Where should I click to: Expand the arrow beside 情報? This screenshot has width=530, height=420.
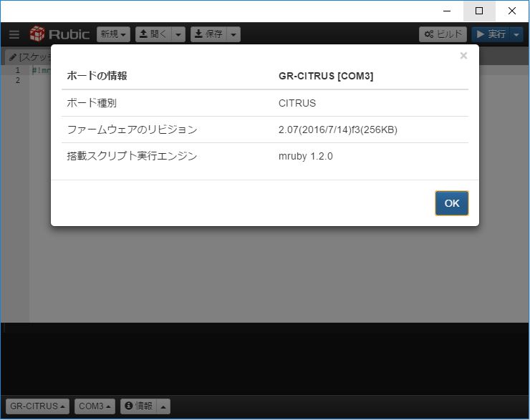(163, 406)
